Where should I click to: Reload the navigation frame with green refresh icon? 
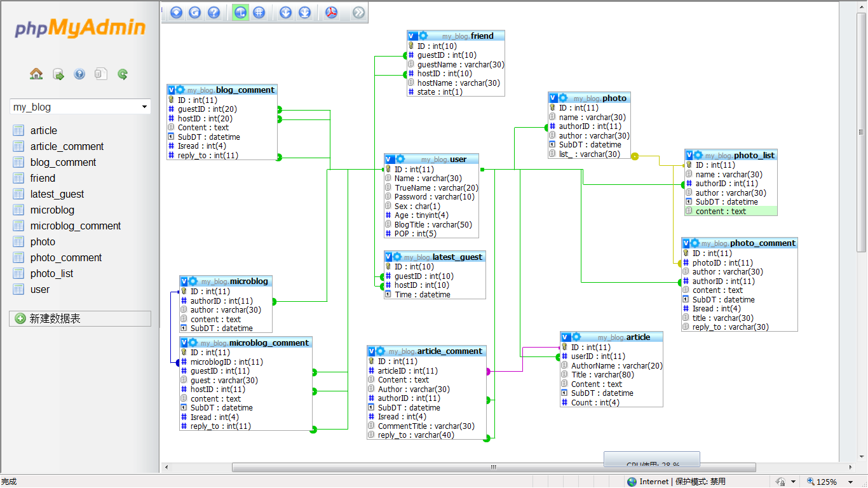(123, 74)
